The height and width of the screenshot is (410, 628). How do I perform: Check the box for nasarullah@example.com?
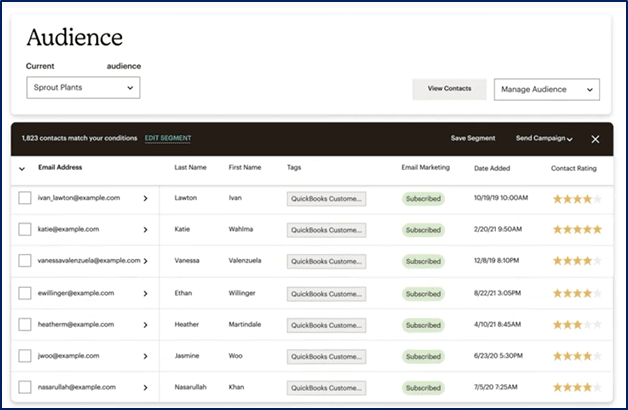click(x=25, y=388)
